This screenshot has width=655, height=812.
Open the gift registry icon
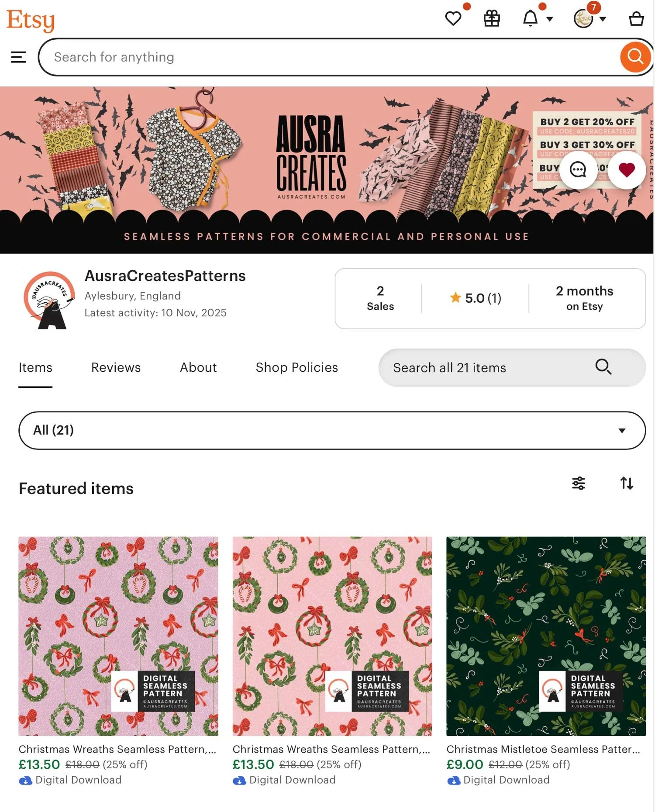tap(492, 19)
